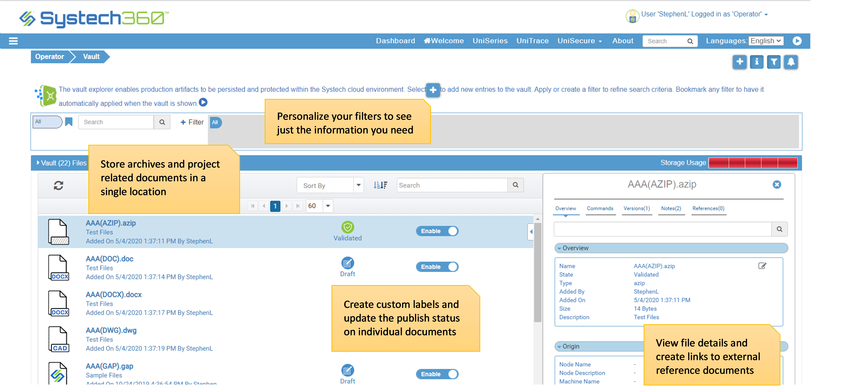Image resolution: width=868 pixels, height=388 pixels.
Task: Open the Dashboard menu item
Action: coord(396,41)
